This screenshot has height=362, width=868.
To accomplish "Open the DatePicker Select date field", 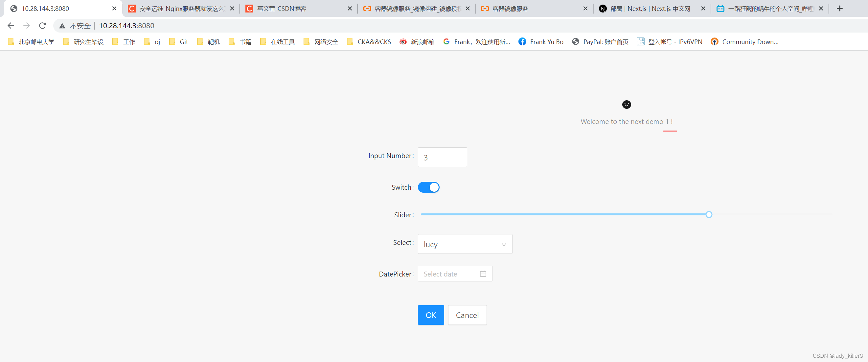I will [455, 274].
